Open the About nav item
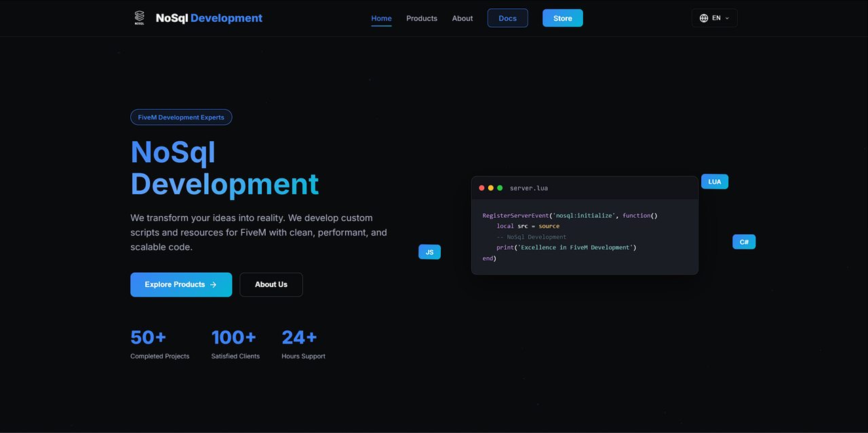Image resolution: width=868 pixels, height=433 pixels. tap(462, 18)
